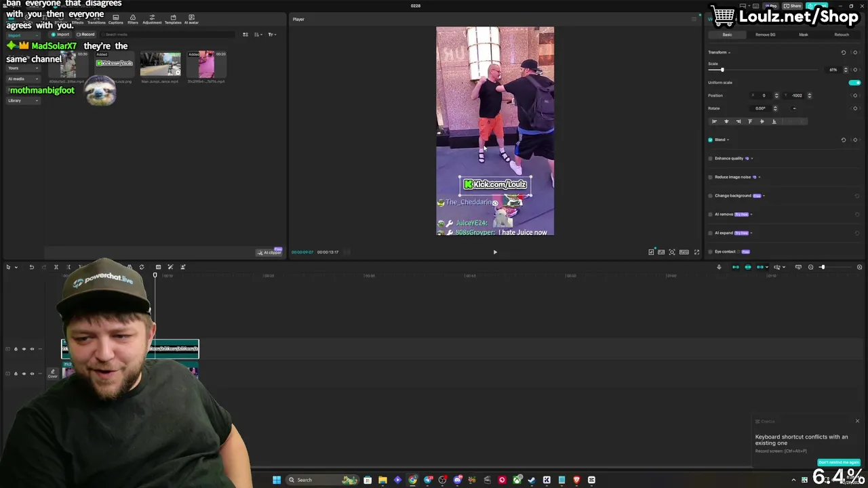Viewport: 868px width, 488px height.
Task: Click the rotate/sync icon in timeline toolbar
Action: click(142, 267)
